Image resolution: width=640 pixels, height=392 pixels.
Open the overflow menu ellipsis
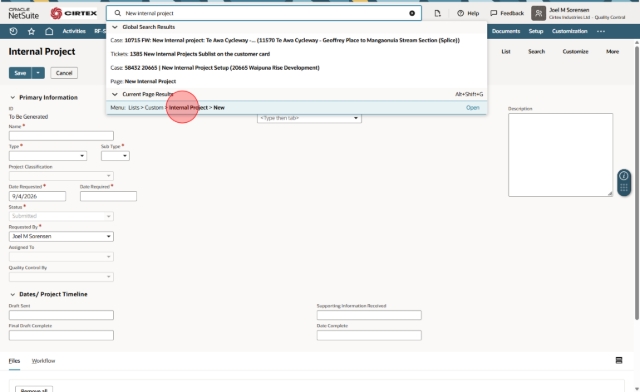(601, 31)
